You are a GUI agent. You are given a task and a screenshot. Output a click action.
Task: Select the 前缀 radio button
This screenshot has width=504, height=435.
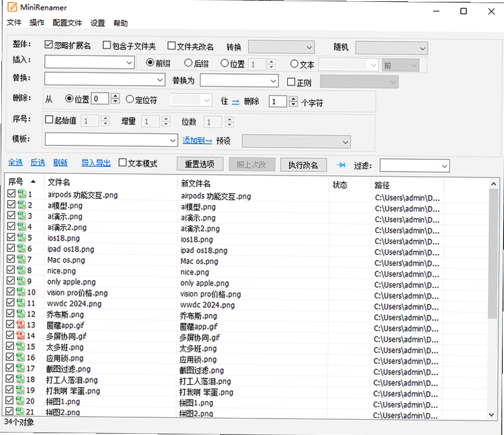150,62
